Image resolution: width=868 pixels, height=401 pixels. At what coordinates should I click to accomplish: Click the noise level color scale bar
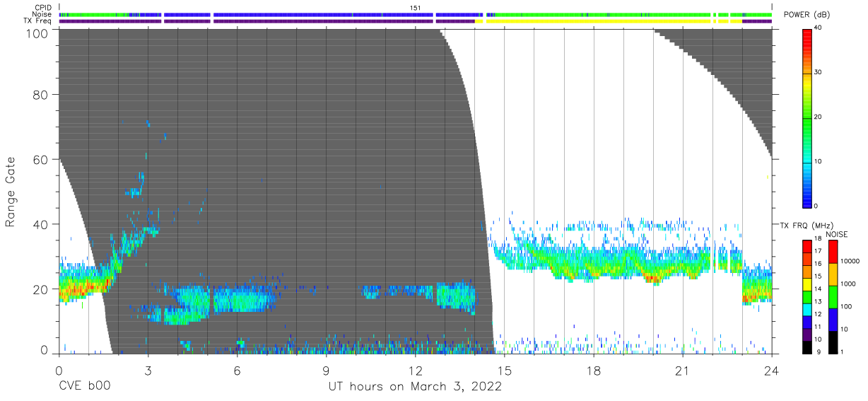click(833, 296)
